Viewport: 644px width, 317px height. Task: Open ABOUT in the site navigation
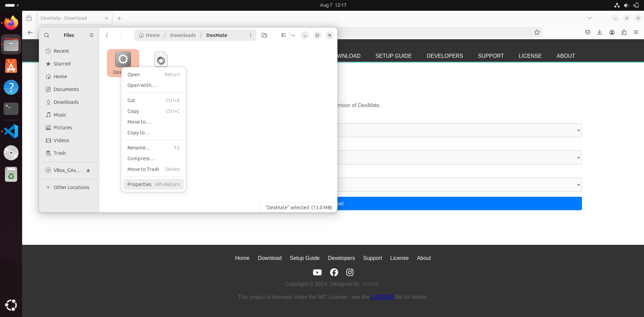566,56
